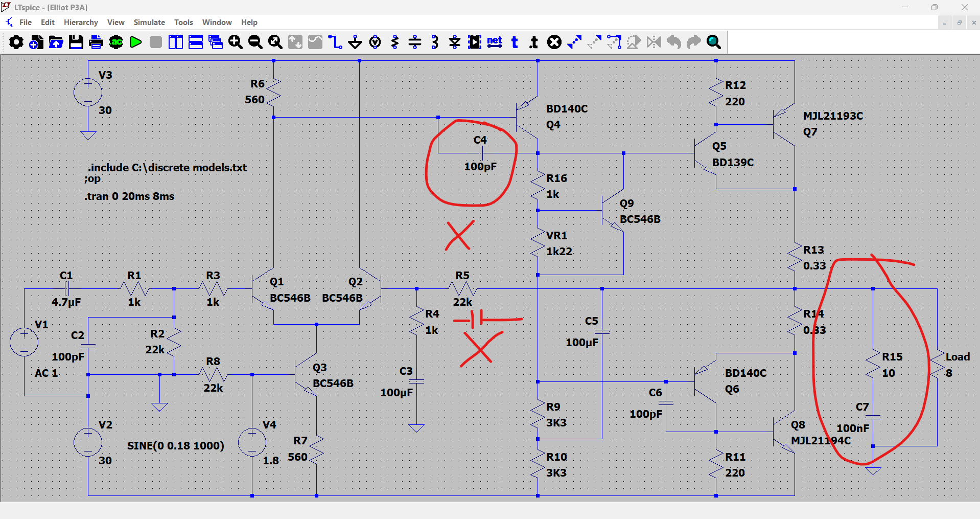The height and width of the screenshot is (519, 980).
Task: Click the ;op comment text
Action: tap(92, 179)
